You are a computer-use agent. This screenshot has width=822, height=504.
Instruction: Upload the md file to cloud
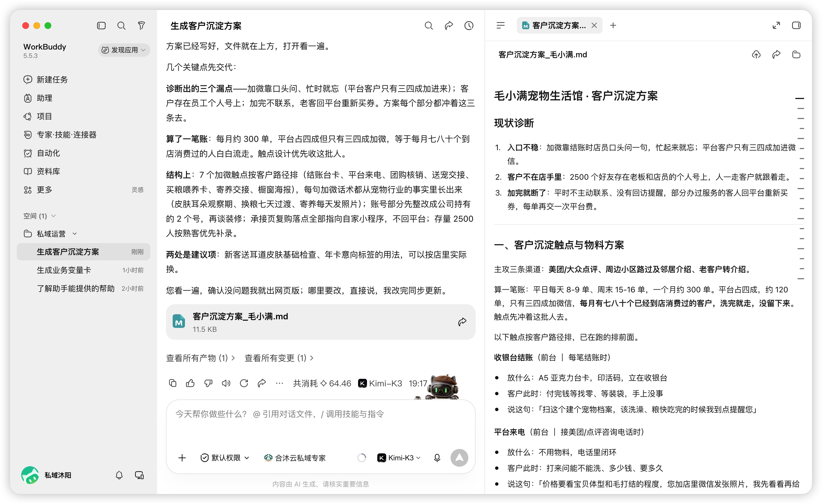756,55
